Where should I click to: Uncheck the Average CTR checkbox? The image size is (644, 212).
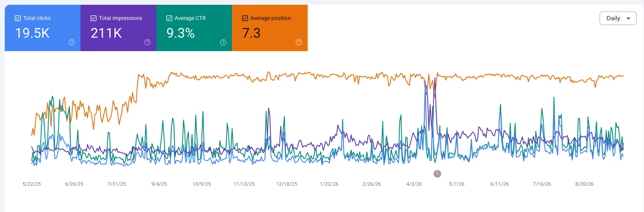(x=169, y=18)
